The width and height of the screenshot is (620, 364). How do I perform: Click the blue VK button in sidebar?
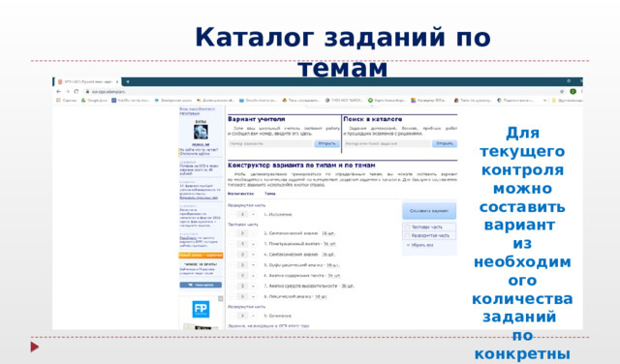pos(201,285)
